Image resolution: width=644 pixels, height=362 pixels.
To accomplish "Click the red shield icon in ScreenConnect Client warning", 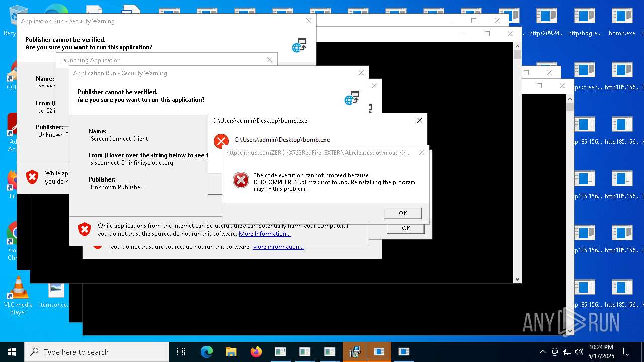I will click(85, 230).
